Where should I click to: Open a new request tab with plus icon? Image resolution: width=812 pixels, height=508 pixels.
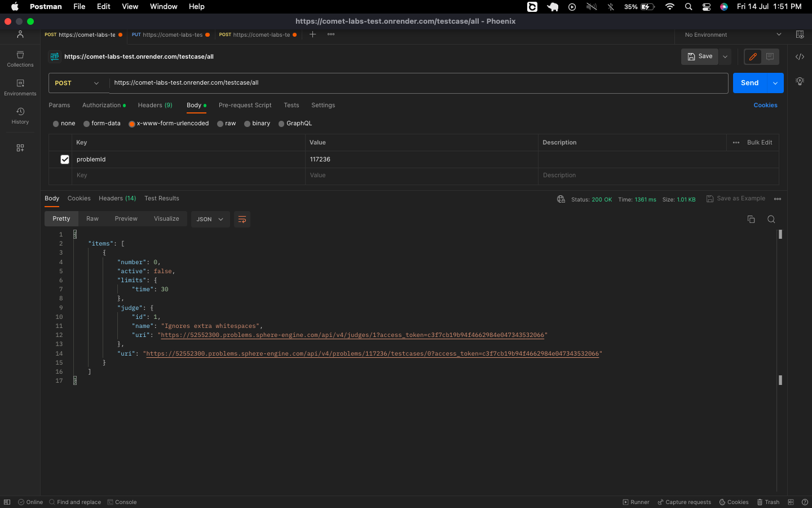312,34
